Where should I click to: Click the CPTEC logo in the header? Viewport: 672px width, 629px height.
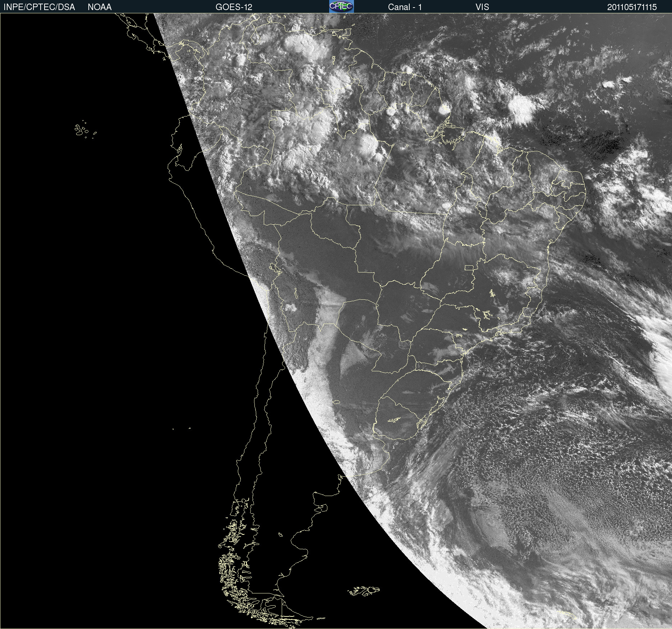[341, 6]
